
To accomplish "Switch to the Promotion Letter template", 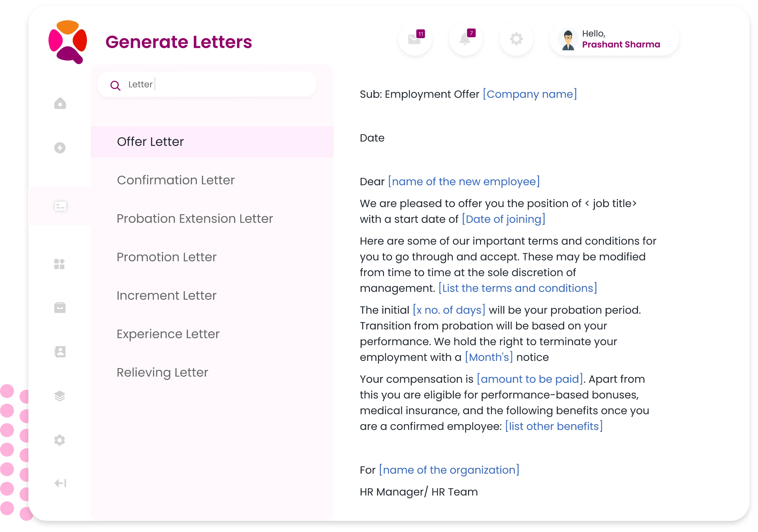I will pos(167,257).
